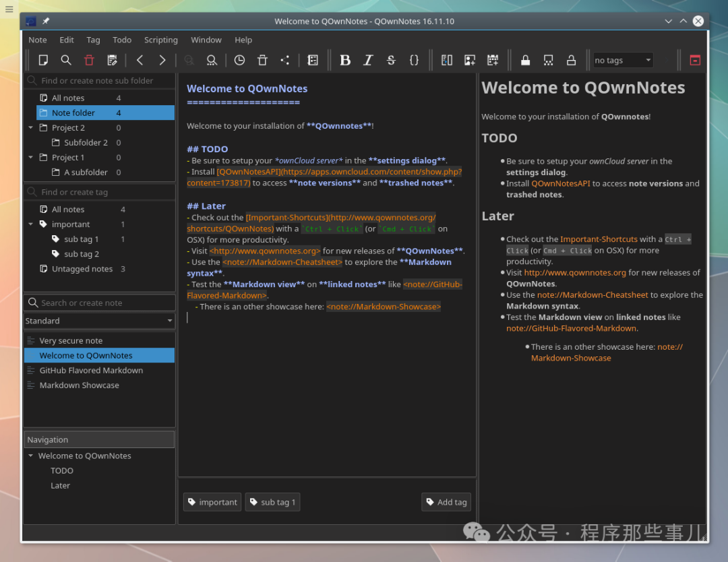Open the Edit menu
Image resolution: width=728 pixels, height=562 pixels.
point(66,40)
